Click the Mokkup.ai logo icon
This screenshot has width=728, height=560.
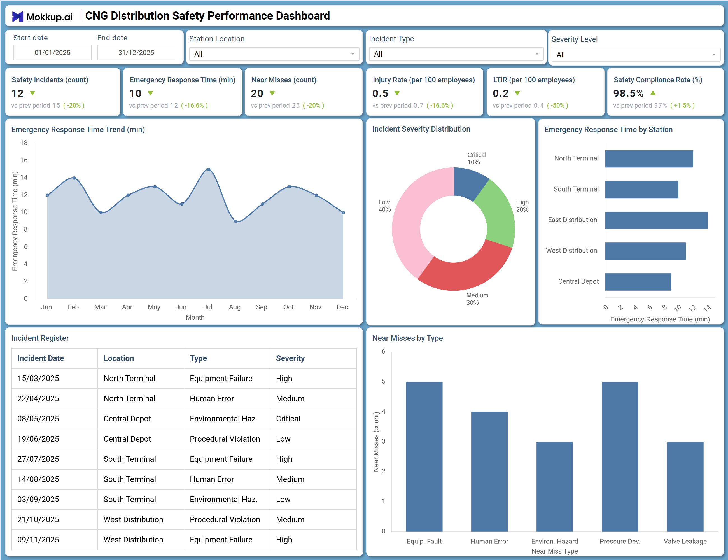click(18, 16)
